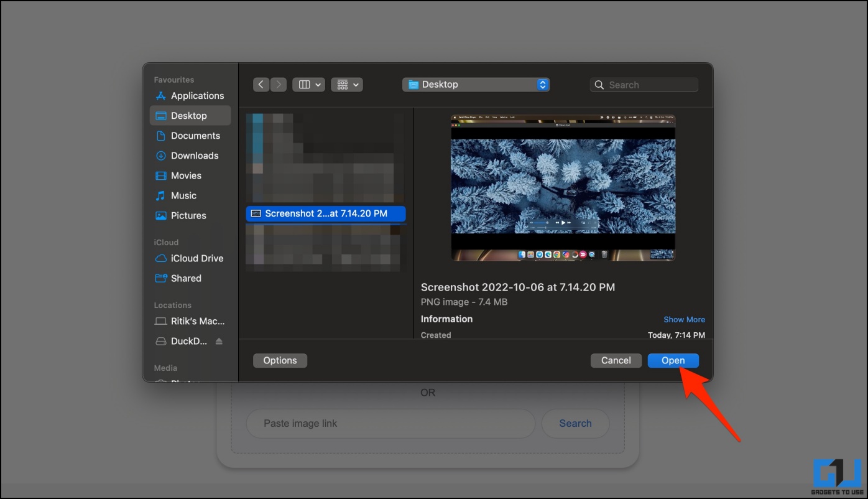This screenshot has width=868, height=499.
Task: Select Ritik's Mac in Locations
Action: pos(190,321)
